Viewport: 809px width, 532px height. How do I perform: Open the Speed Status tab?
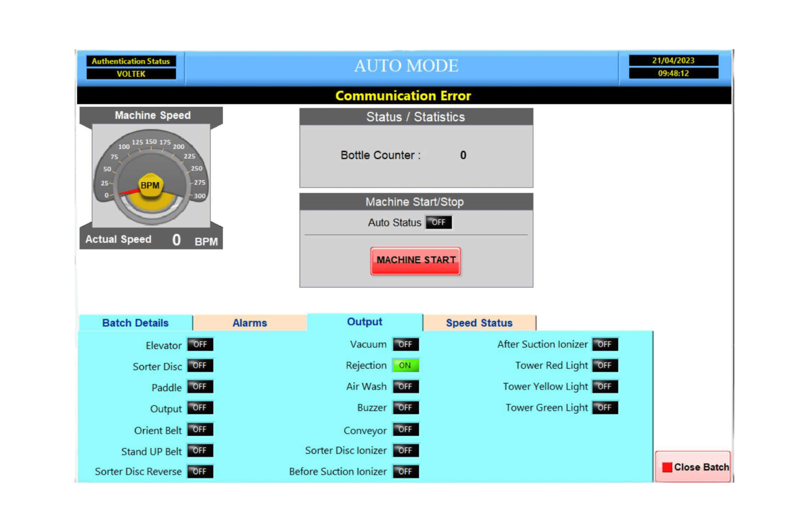pos(479,323)
